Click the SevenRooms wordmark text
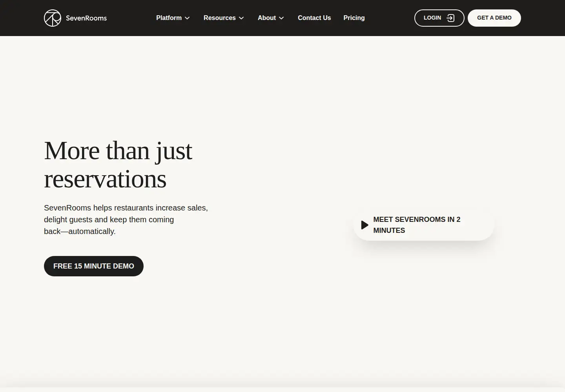 86,18
